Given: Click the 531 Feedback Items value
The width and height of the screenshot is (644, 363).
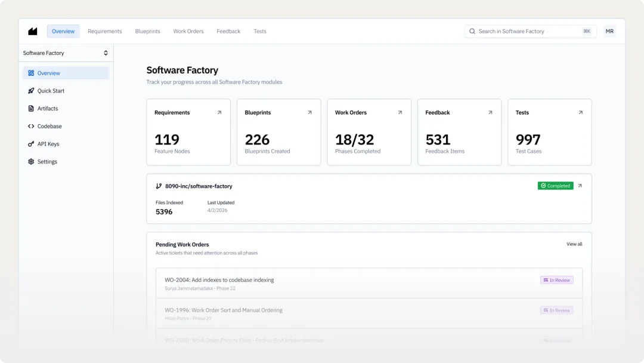Looking at the screenshot, I should [438, 140].
